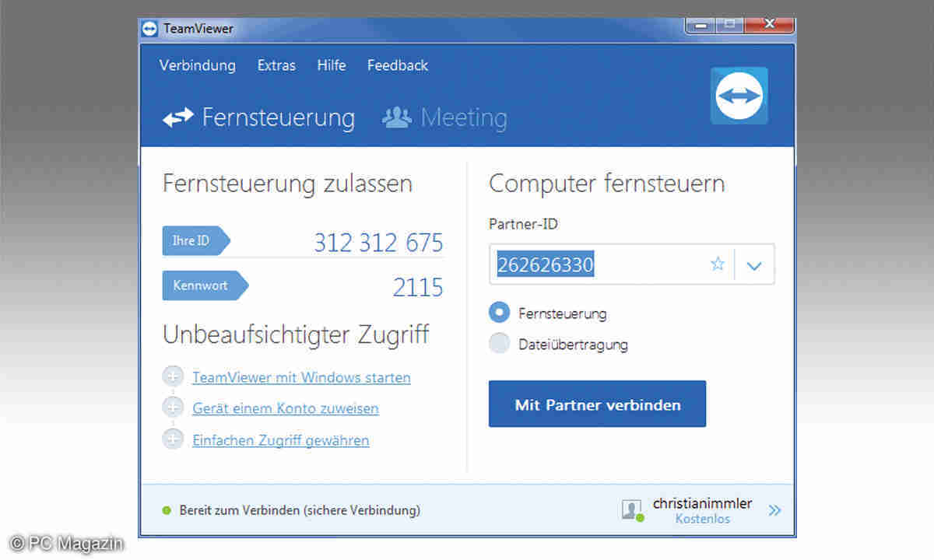Open the Partner-ID dropdown arrow

753,265
